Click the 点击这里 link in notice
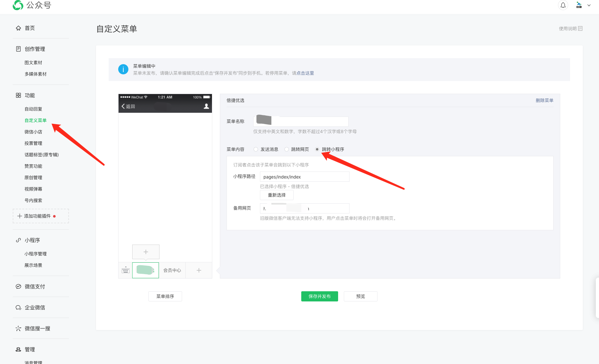 (x=305, y=73)
